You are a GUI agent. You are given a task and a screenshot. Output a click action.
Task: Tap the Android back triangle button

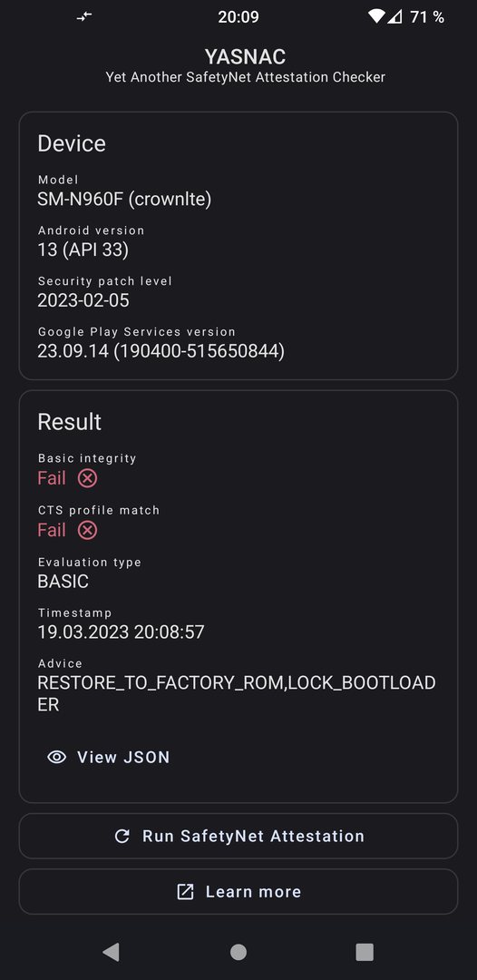point(112,952)
